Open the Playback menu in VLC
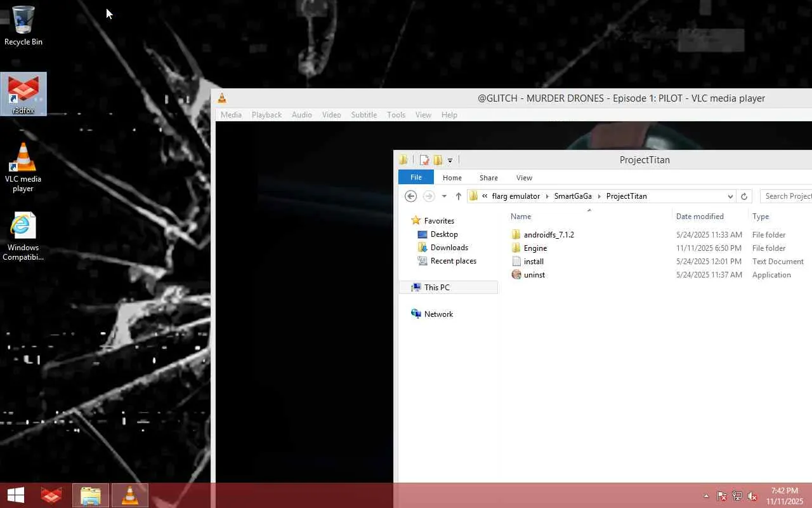Viewport: 812px width, 508px height. [x=266, y=115]
